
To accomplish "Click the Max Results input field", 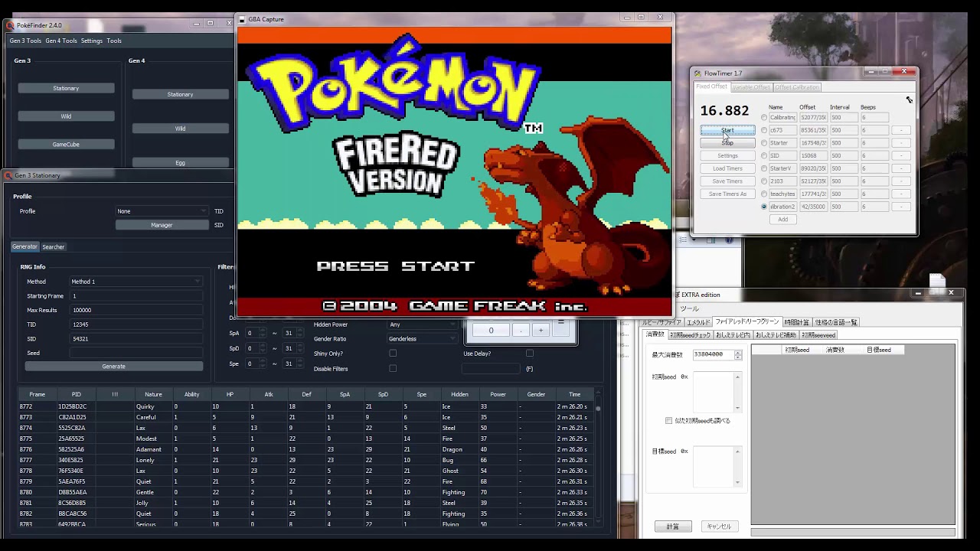I will tap(136, 310).
